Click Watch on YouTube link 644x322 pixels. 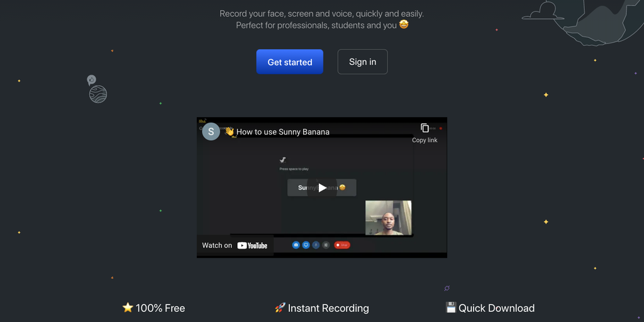[235, 245]
